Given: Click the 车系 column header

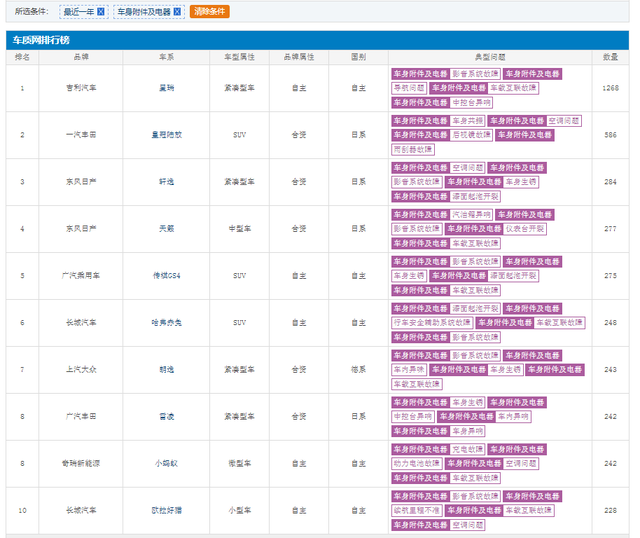Looking at the screenshot, I should tap(167, 57).
